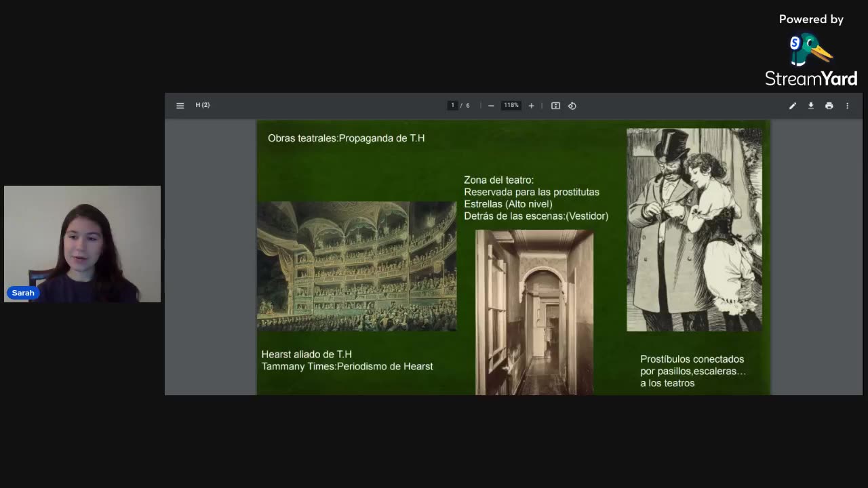This screenshot has width=868, height=488.
Task: Open the PDF viewer sidebar menu
Action: click(x=180, y=106)
